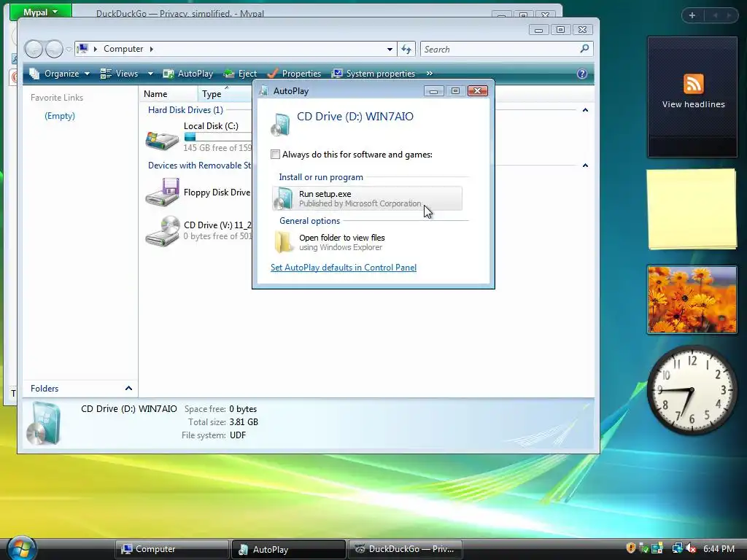Screen dimensions: 747x560
Task: Minimize the AutoPlay dialog
Action: click(x=433, y=91)
